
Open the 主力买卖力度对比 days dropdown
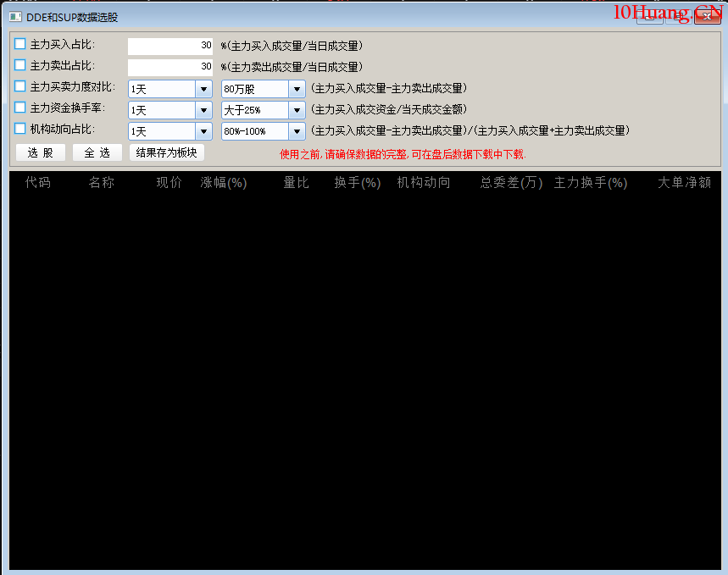(203, 89)
